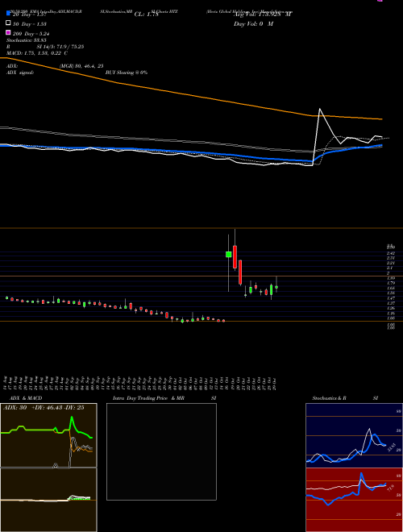Select the '50 Day - 1.58' legend text
Screen dimensions: 403x532
(x=30, y=24)
